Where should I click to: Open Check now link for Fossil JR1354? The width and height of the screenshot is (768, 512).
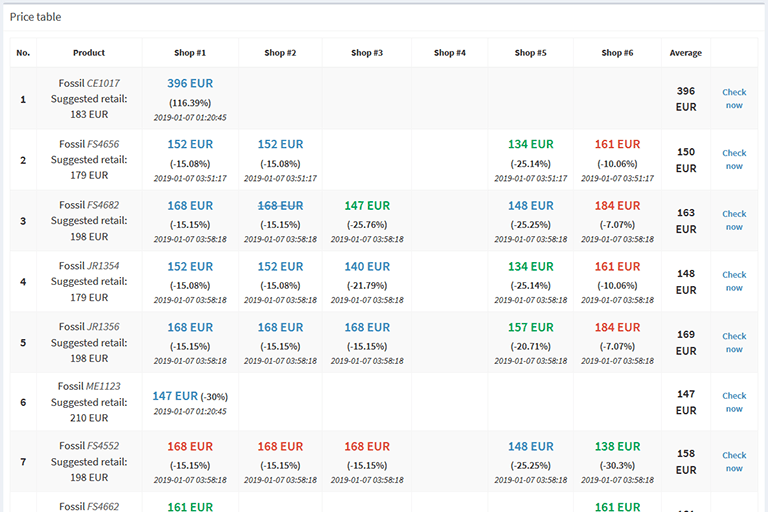tap(734, 281)
